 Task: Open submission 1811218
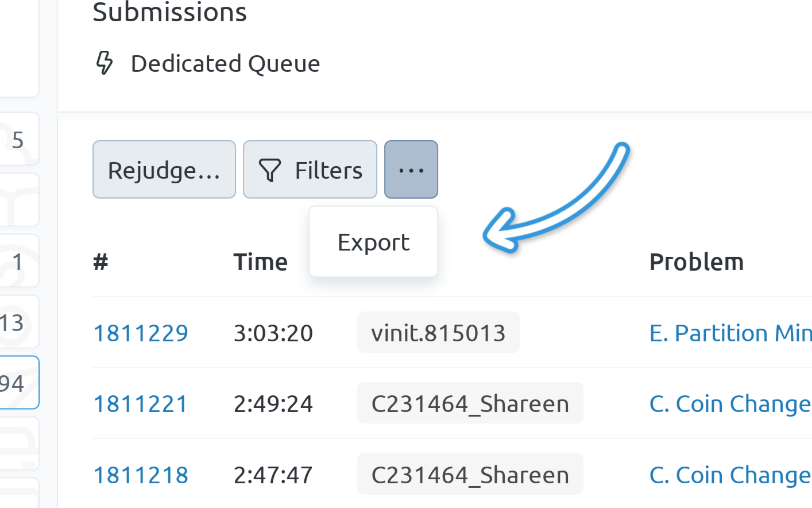tap(141, 475)
